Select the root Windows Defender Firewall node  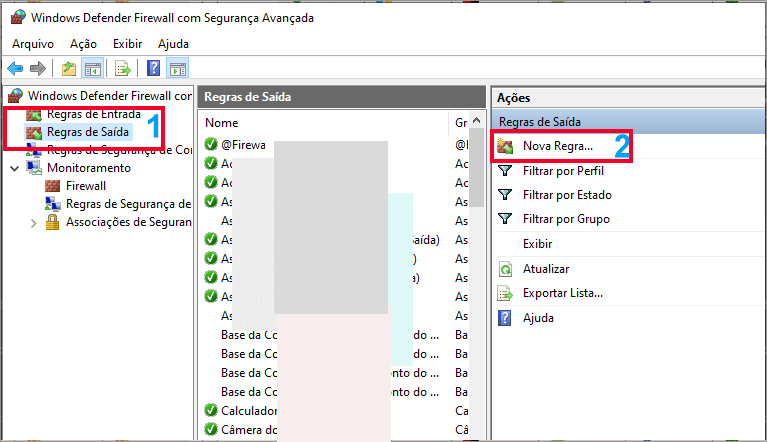(x=110, y=95)
